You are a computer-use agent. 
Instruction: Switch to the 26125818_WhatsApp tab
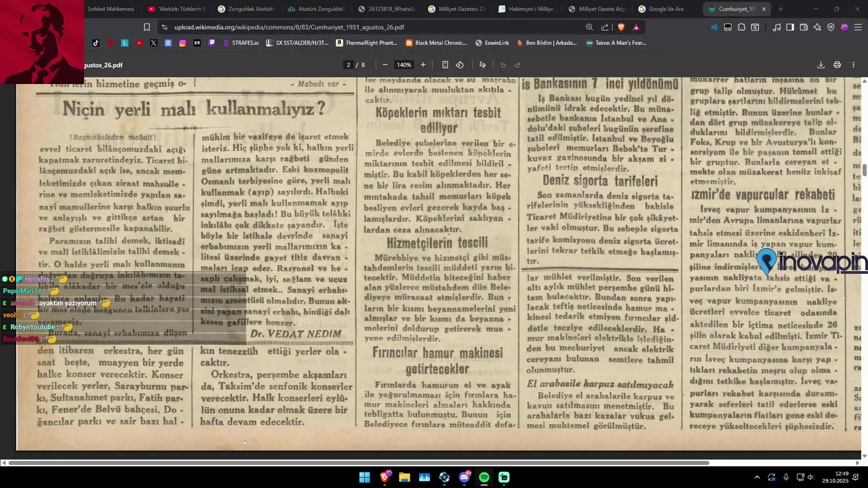(386, 9)
